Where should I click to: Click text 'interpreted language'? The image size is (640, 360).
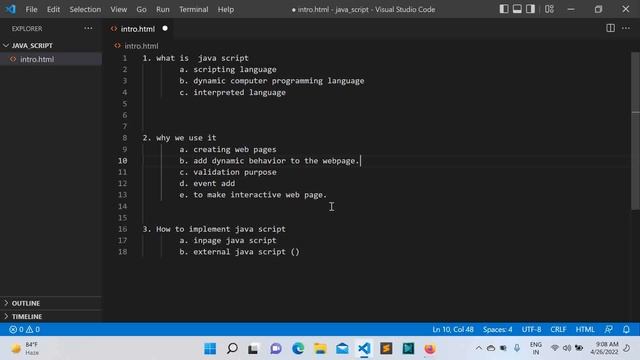(239, 93)
